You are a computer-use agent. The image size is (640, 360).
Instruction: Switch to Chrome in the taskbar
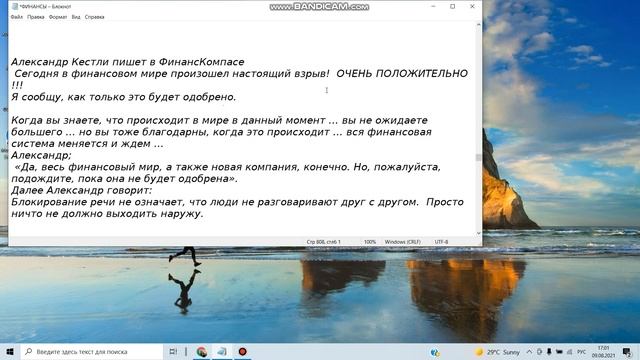pyautogui.click(x=202, y=352)
